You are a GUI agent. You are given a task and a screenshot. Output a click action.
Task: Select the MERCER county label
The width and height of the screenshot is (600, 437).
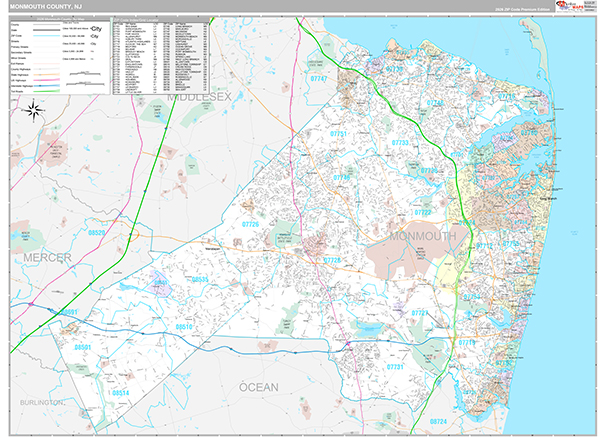coord(41,258)
